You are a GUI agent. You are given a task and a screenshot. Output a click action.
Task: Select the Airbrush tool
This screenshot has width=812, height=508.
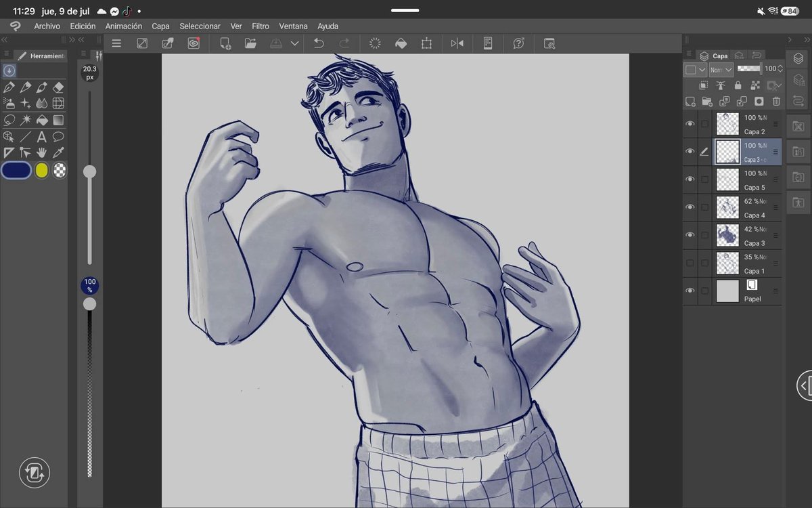[x=9, y=103]
